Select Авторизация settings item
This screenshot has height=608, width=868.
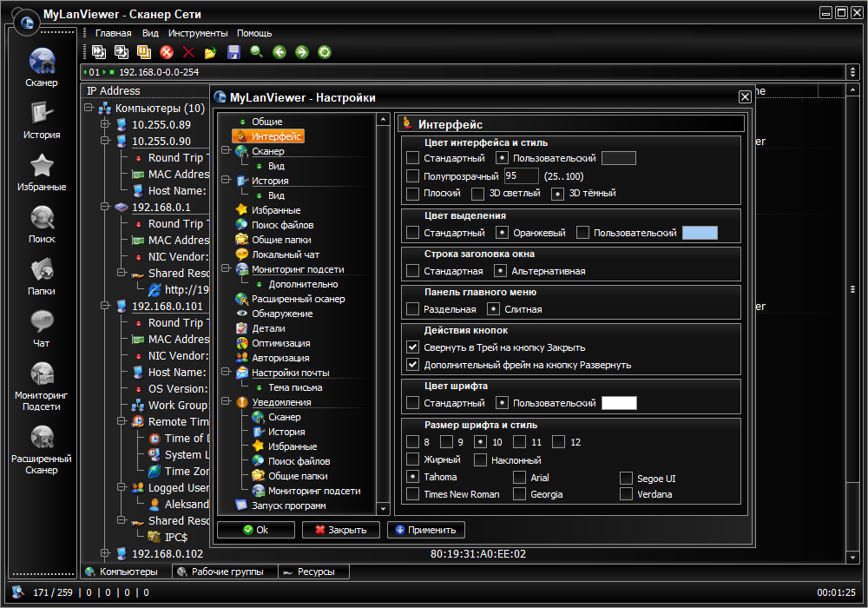tap(280, 358)
